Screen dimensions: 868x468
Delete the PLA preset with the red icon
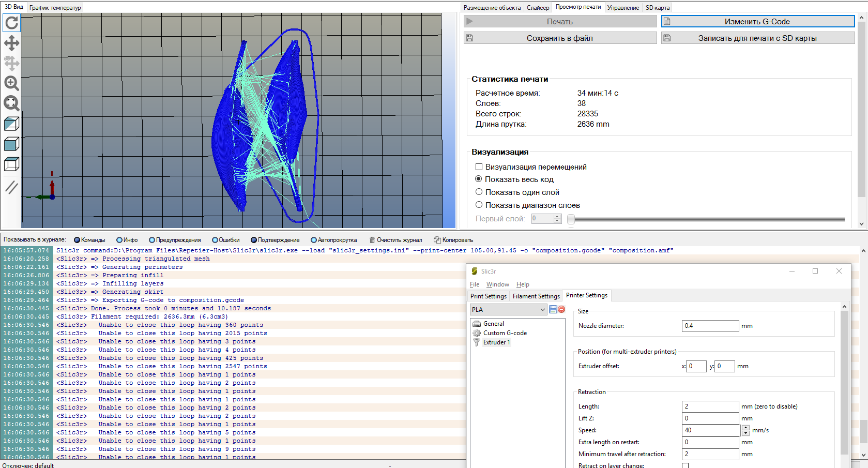tap(561, 309)
